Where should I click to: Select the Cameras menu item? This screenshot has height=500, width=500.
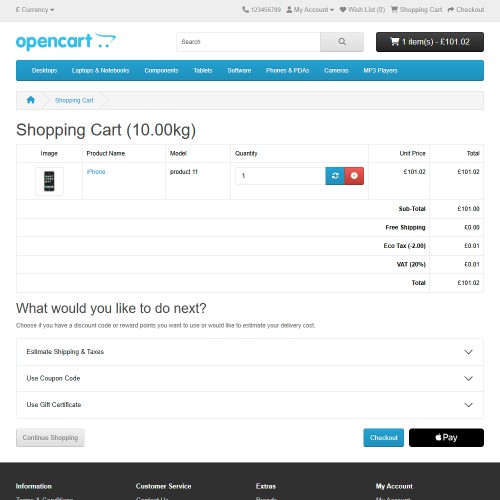(x=336, y=70)
